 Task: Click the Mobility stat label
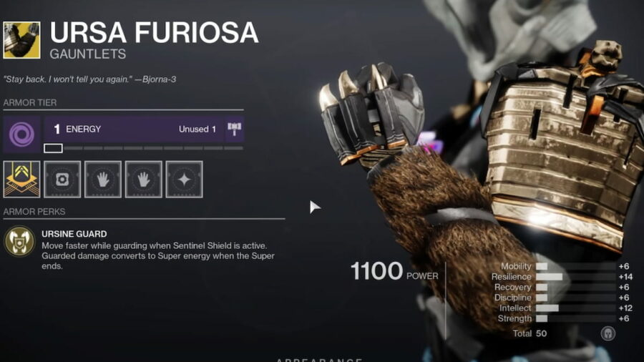tap(516, 266)
